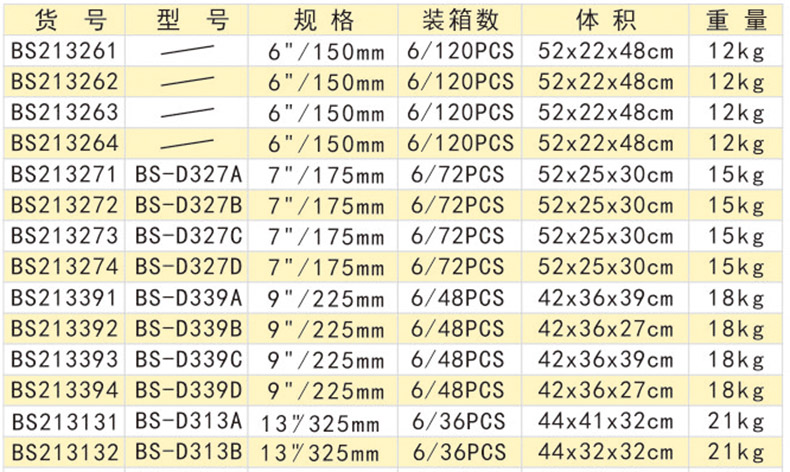Click the weight cell in BS213272 row
This screenshot has height=472, width=790.
tap(737, 206)
